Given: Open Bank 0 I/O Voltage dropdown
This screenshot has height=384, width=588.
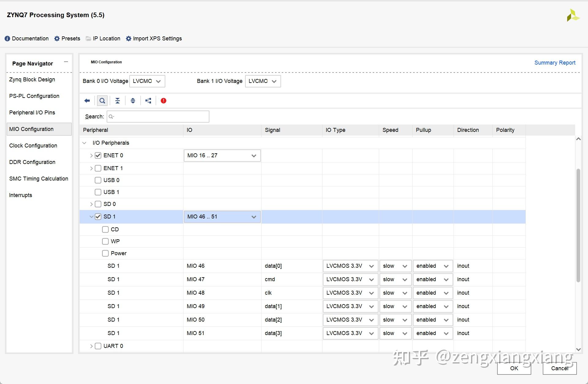Looking at the screenshot, I should pos(147,81).
